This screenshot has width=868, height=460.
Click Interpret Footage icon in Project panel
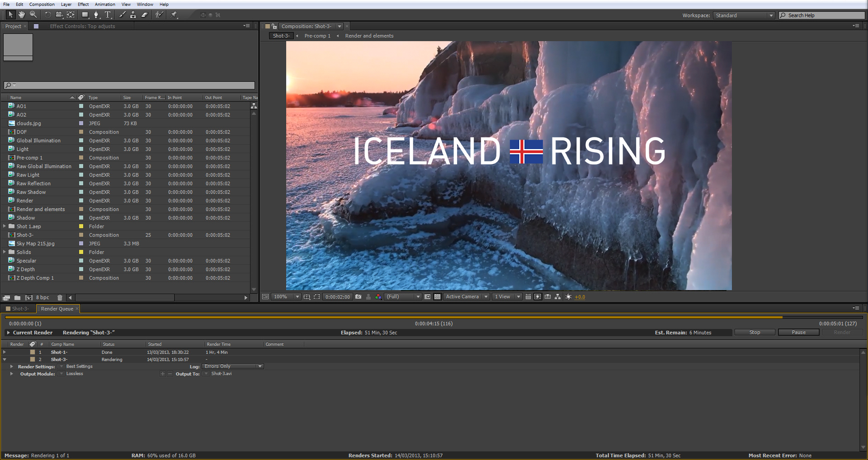(6, 298)
